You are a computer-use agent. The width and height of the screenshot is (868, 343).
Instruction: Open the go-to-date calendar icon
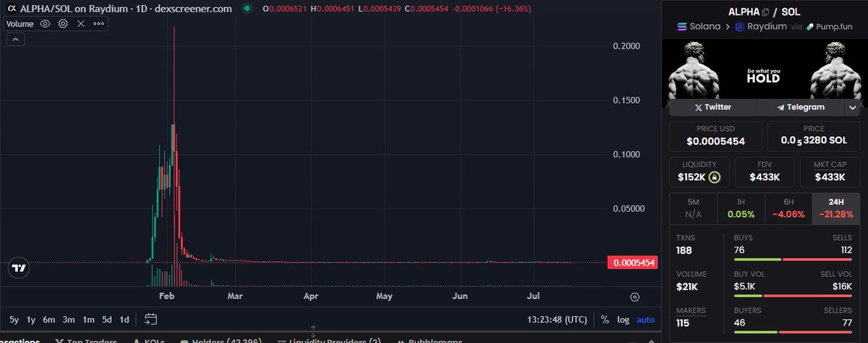point(151,318)
